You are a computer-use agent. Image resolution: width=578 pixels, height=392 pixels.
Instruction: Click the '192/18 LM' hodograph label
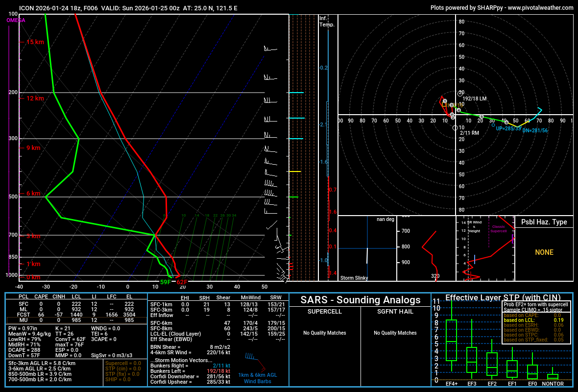[475, 98]
